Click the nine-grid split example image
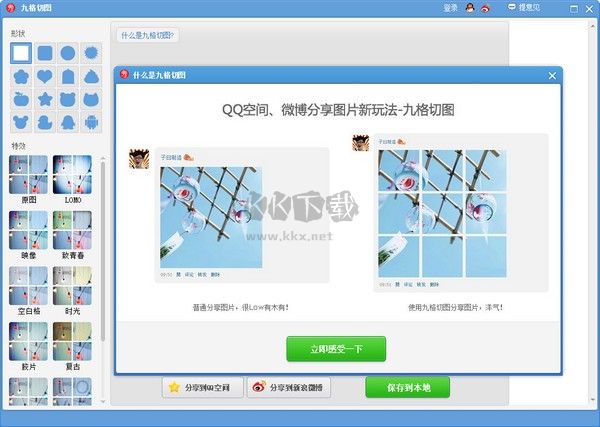 tap(442, 213)
